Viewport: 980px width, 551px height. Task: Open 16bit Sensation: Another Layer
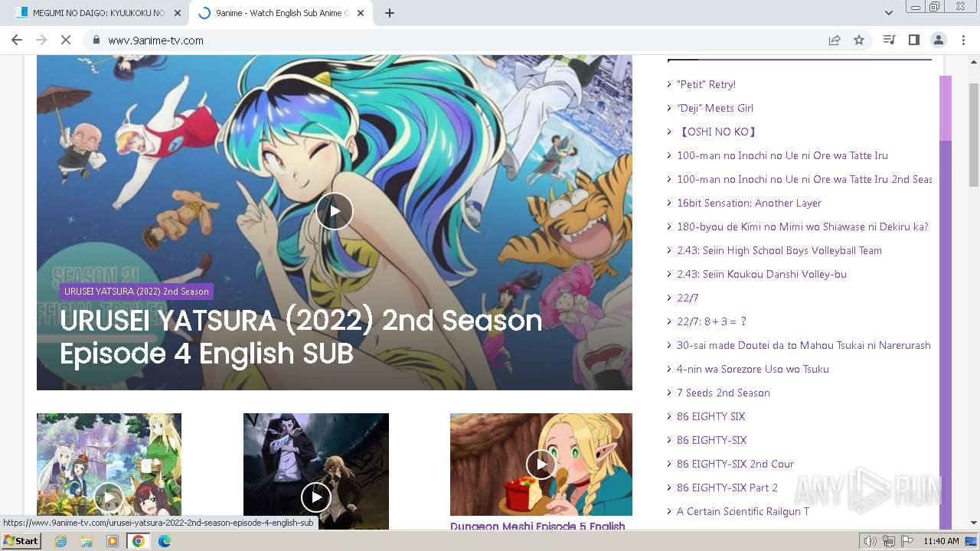(749, 203)
